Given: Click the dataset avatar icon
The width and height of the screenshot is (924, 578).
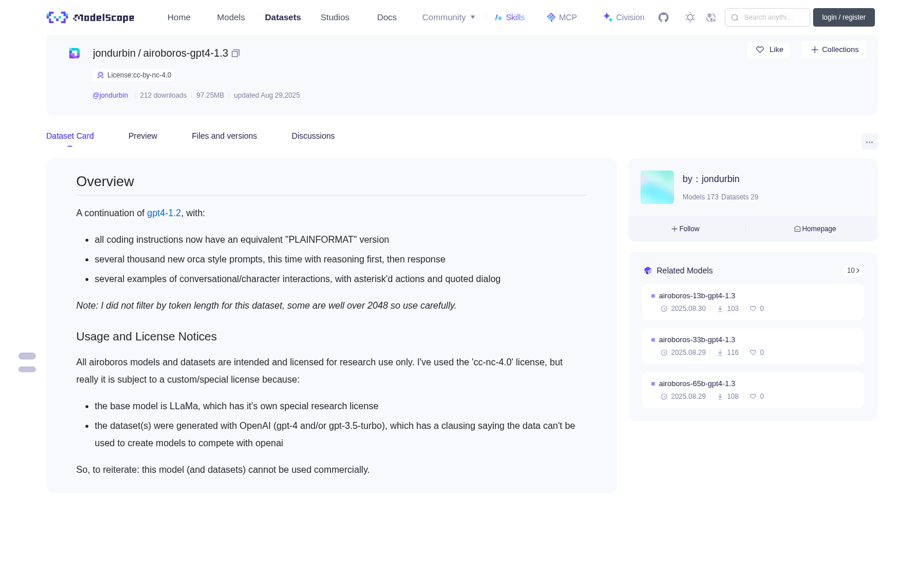Looking at the screenshot, I should pyautogui.click(x=74, y=53).
